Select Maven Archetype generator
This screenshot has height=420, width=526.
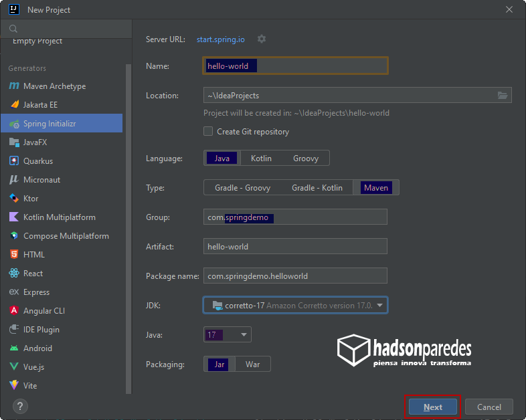(62, 86)
